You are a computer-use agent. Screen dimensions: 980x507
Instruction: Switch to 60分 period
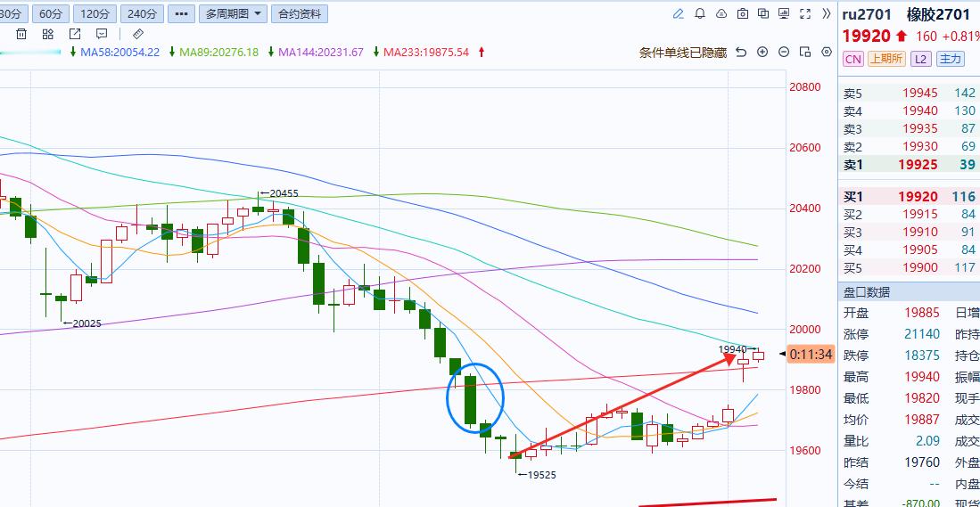pyautogui.click(x=51, y=13)
